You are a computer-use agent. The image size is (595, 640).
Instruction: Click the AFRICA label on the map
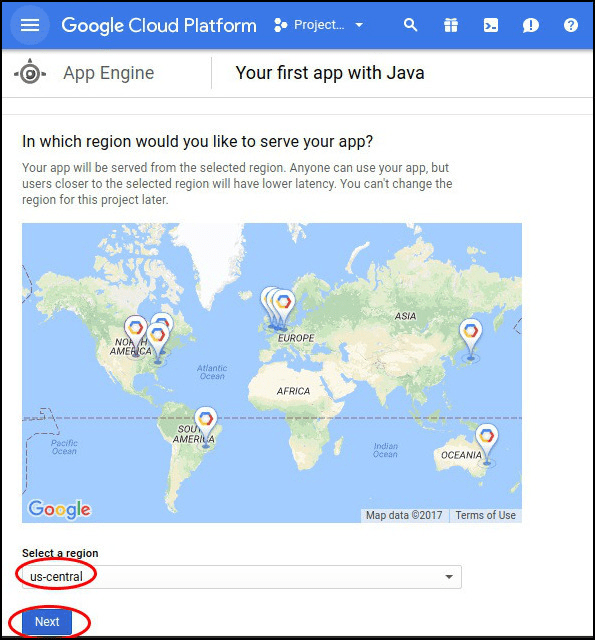pyautogui.click(x=293, y=391)
